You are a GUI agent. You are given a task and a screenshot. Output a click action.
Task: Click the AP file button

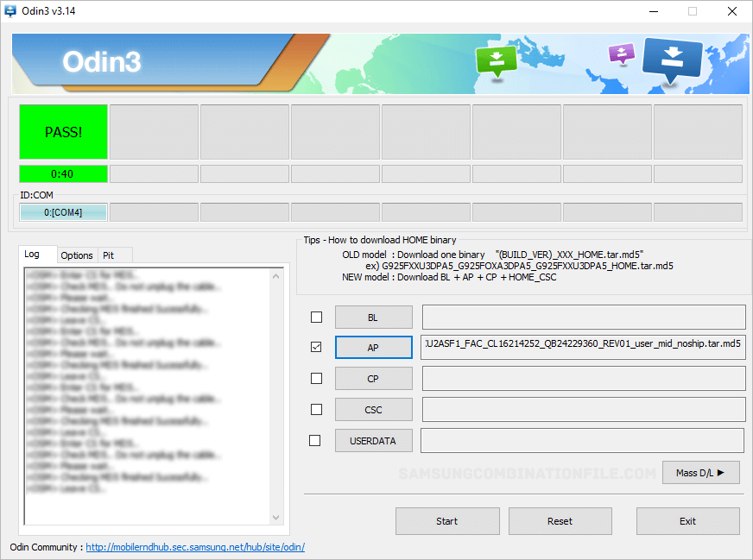[x=374, y=348]
